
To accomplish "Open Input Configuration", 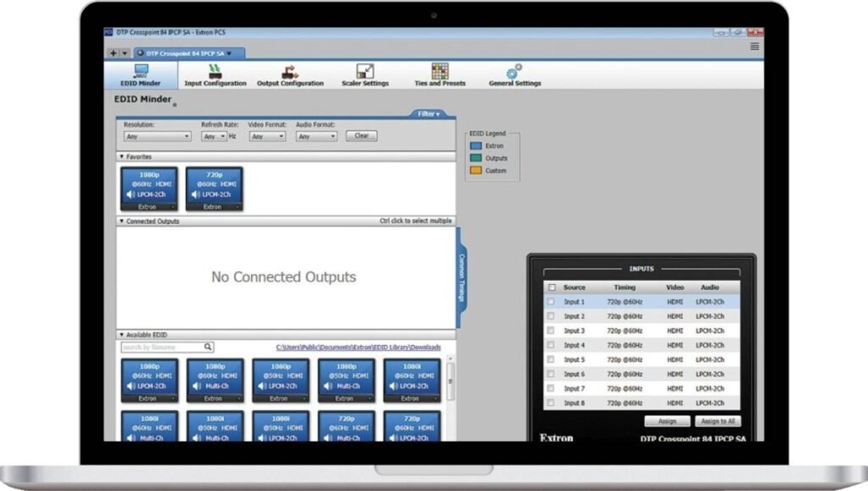I will click(x=214, y=75).
